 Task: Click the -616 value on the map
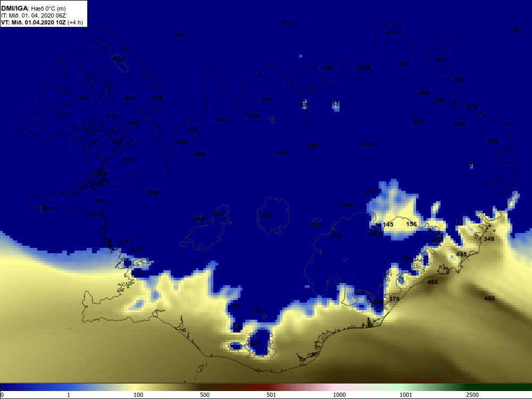[x=392, y=32]
